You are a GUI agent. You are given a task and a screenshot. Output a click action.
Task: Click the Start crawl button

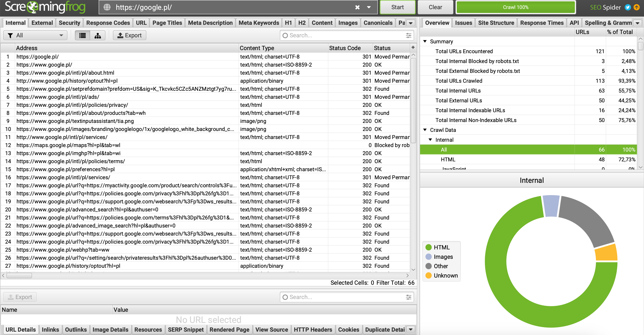397,7
